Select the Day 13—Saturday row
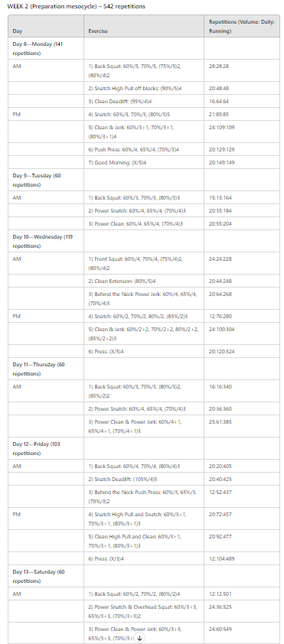 pos(144,576)
